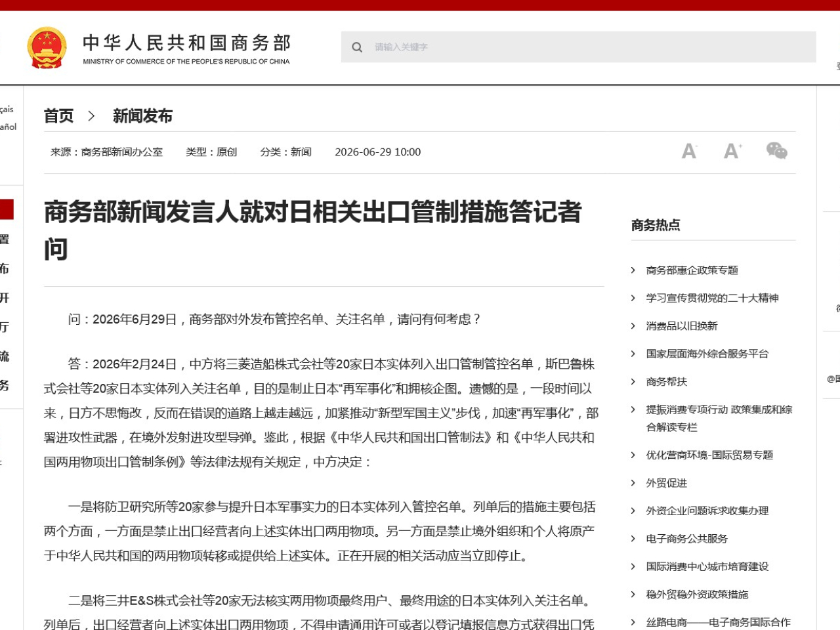Screen dimensions: 840x630
Task: Click arrow beside 电子商务公共服务
Action: click(x=633, y=539)
